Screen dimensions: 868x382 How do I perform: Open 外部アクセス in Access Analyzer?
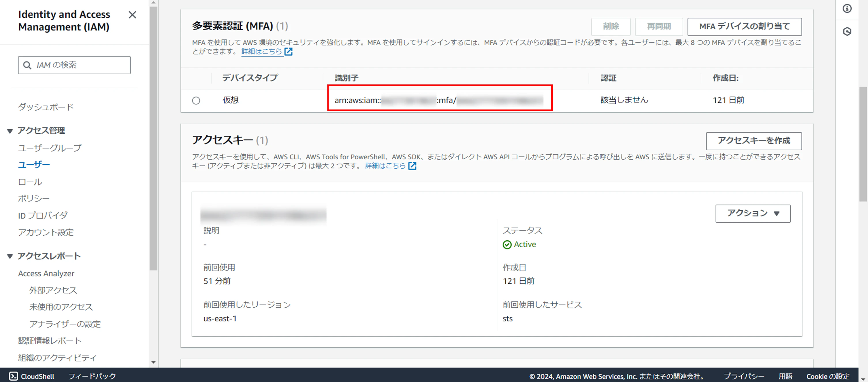(x=53, y=290)
